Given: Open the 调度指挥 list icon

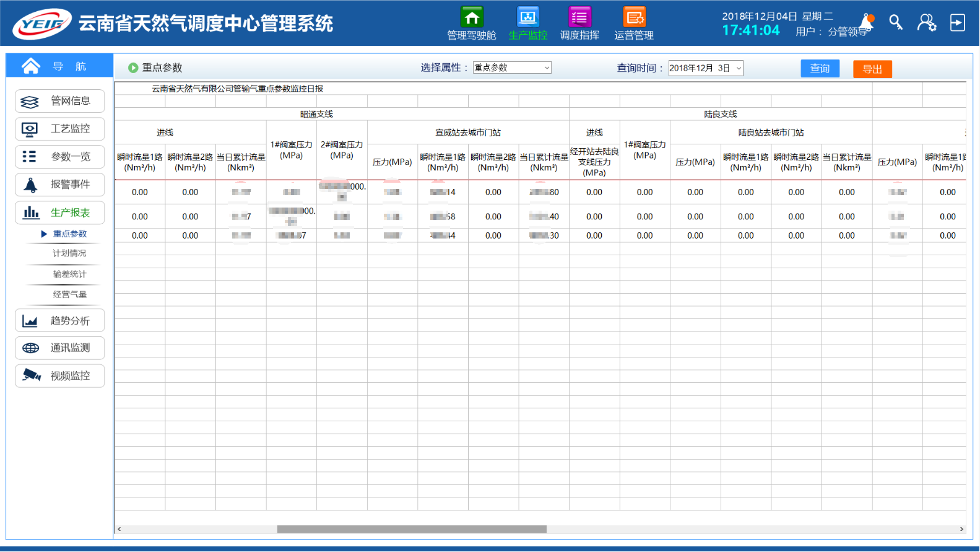Looking at the screenshot, I should 579,17.
